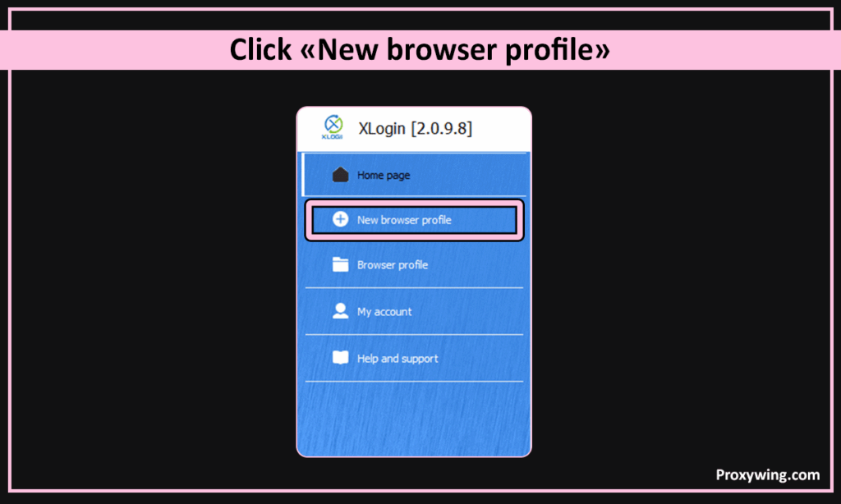Click the word Click in the pink banner
The image size is (841, 504).
(260, 49)
